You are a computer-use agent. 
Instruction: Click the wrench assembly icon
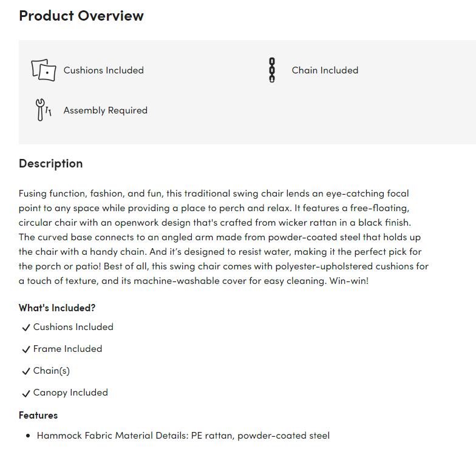[x=44, y=110]
